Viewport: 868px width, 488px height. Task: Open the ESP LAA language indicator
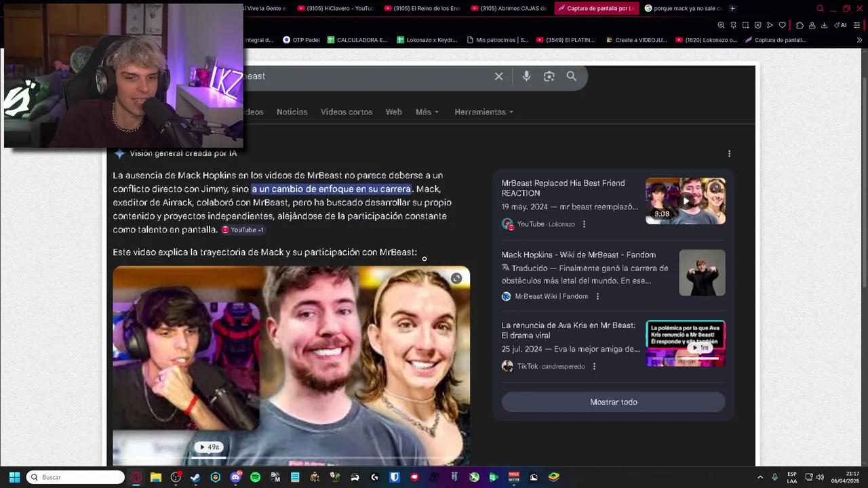coord(792,477)
